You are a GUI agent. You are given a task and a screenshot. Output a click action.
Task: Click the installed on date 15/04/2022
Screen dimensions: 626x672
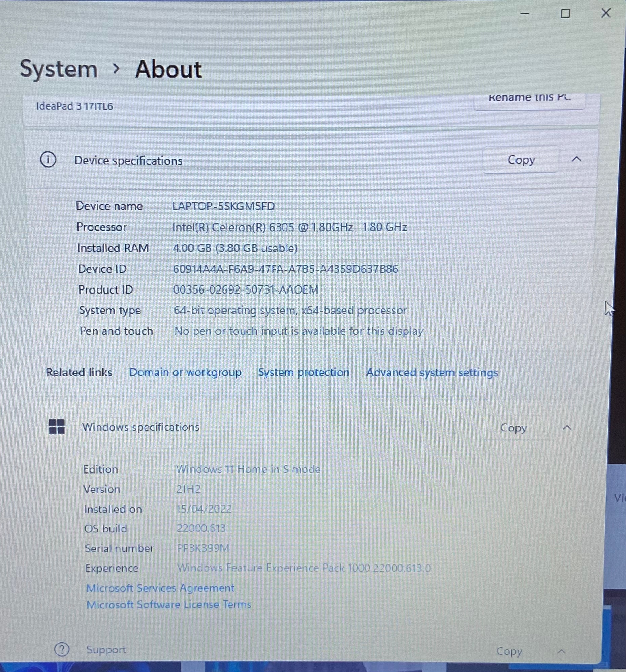204,509
